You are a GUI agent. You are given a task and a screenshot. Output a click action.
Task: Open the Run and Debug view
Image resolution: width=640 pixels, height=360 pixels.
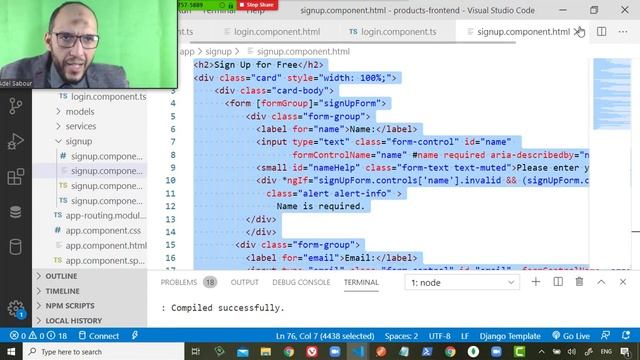click(x=16, y=141)
